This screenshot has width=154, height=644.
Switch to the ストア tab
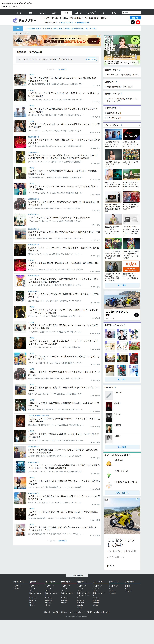tap(102, 13)
